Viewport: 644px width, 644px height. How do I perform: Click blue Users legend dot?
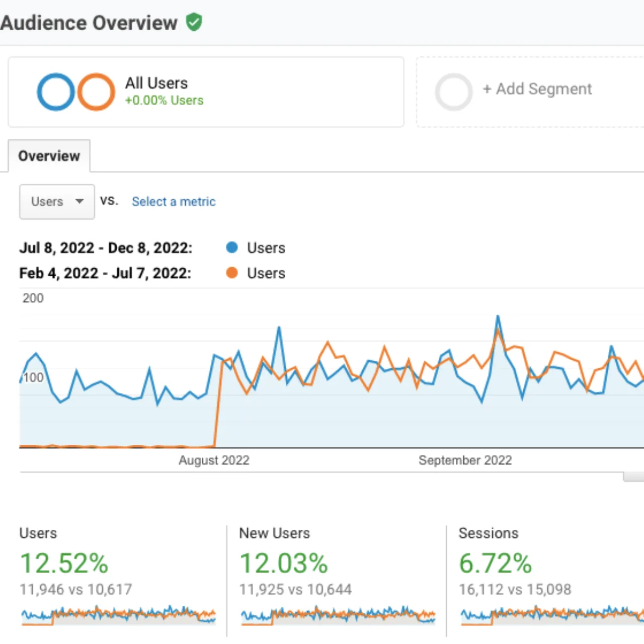coord(232,248)
